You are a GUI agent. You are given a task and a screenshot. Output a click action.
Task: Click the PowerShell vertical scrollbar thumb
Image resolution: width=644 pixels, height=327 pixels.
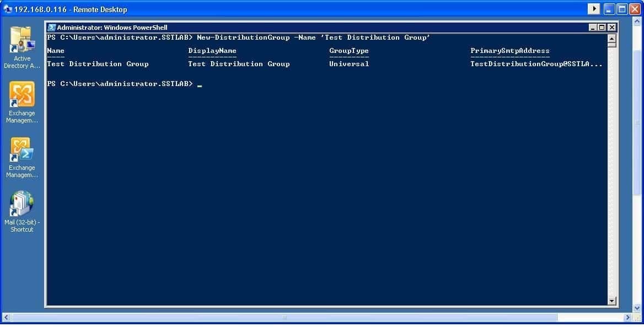tap(611, 45)
